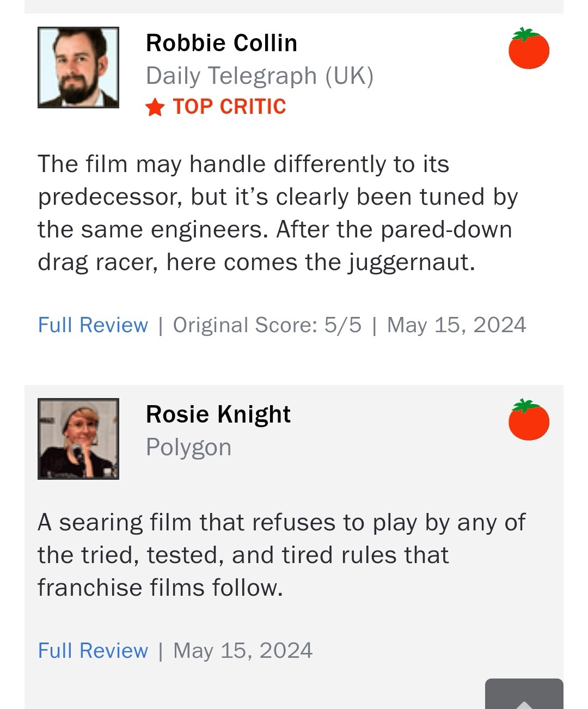Click the gray strip above Robbie Collin's review

coord(294,7)
